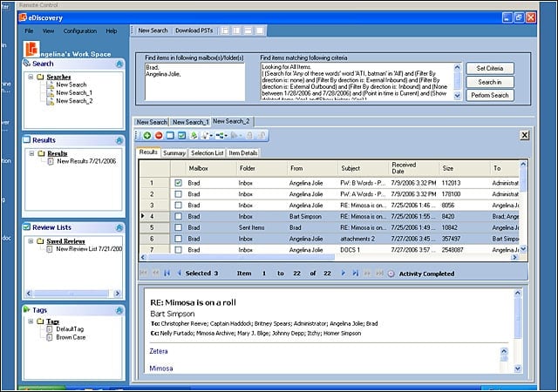
Task: Click the first layout icon after Download PSTs
Action: pyautogui.click(x=225, y=31)
